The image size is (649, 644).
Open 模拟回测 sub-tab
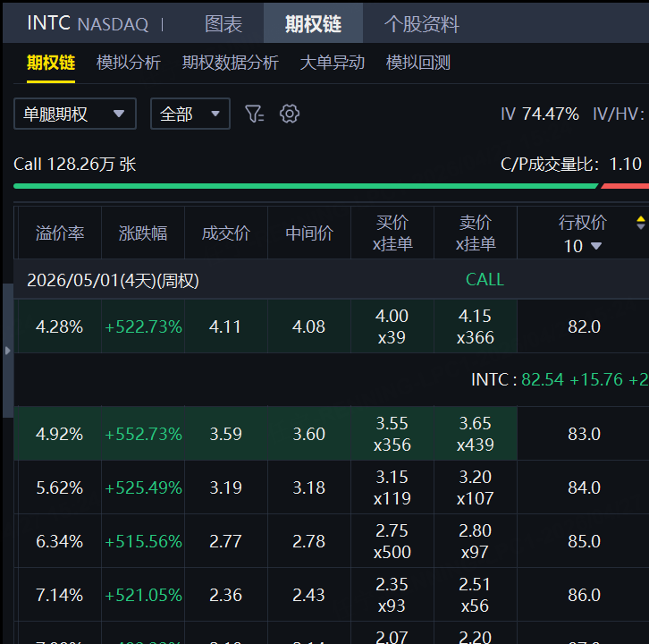(417, 63)
